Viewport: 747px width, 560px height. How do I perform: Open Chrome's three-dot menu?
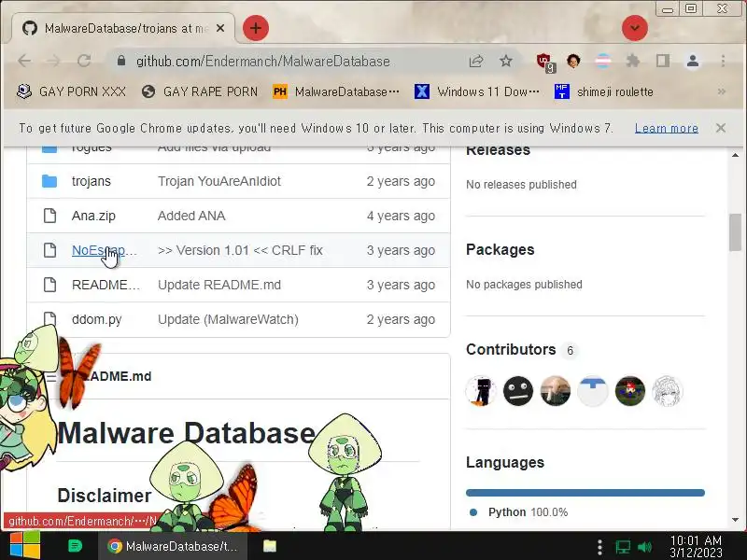coord(723,61)
